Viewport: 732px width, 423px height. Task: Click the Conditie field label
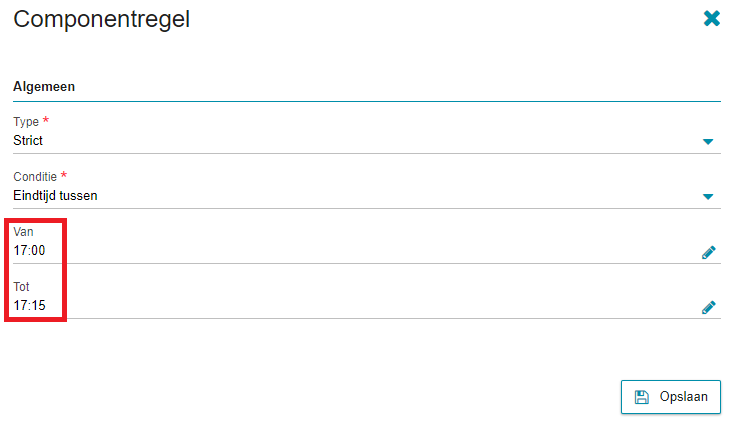(x=35, y=177)
